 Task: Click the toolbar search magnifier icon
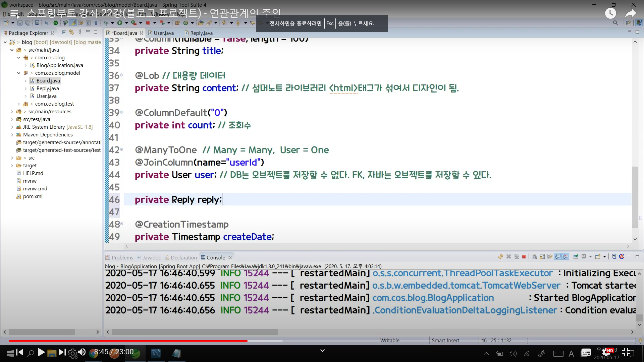coord(615,23)
